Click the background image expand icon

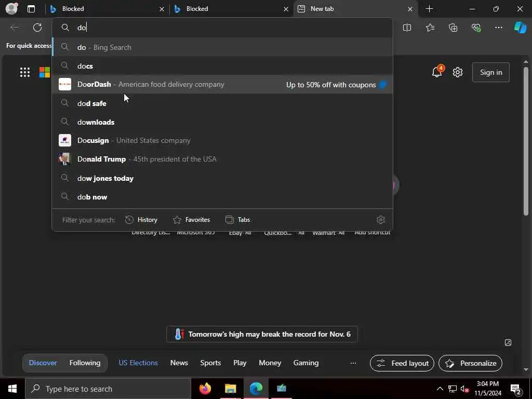pos(508,342)
